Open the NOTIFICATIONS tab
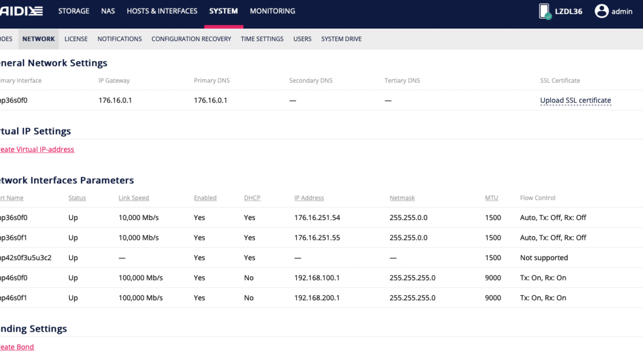 point(119,39)
